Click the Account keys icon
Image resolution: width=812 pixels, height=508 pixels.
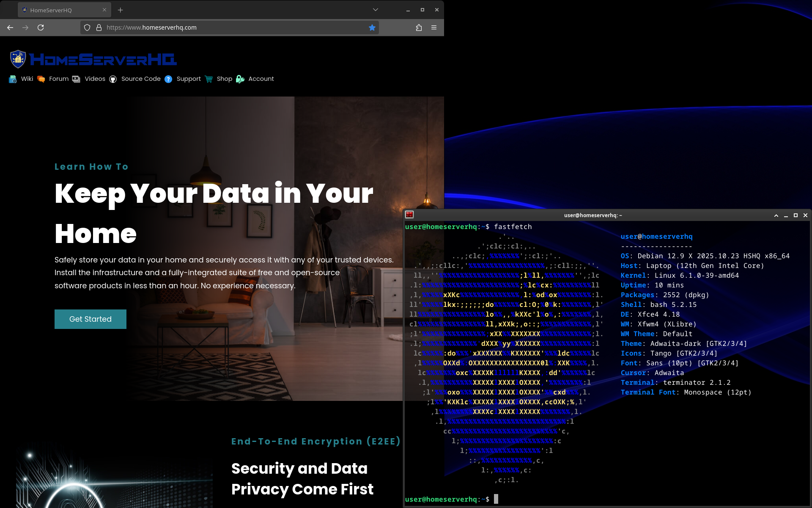pos(240,79)
